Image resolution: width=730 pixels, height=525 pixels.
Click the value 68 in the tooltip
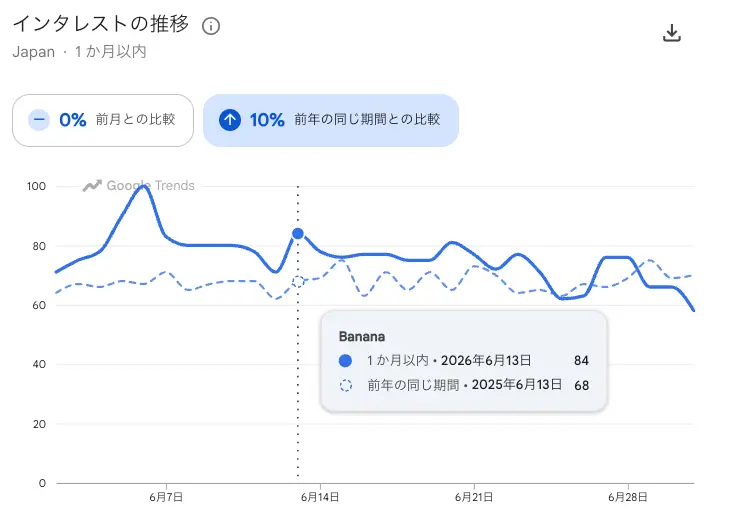581,385
